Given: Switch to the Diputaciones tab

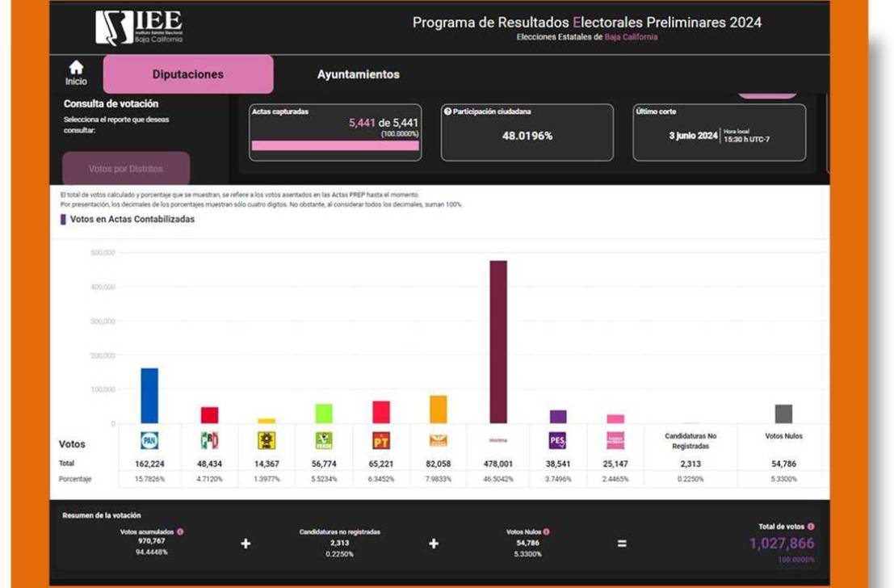Looking at the screenshot, I should coord(188,74).
